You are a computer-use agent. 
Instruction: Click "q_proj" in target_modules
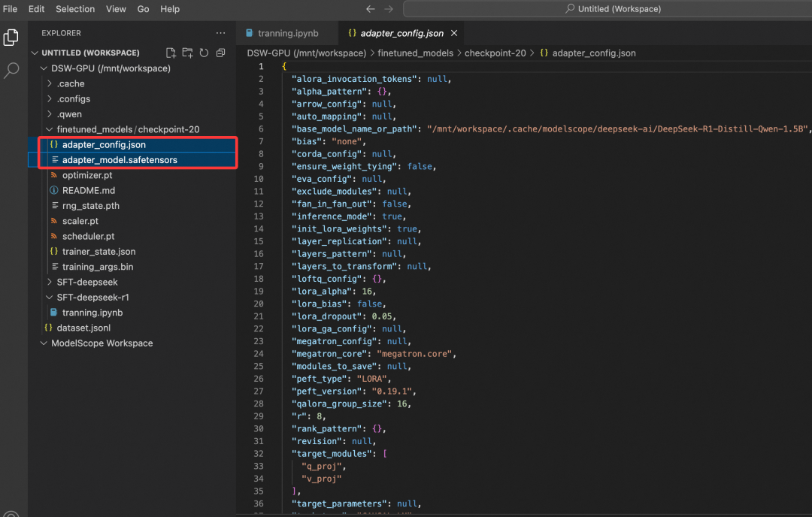pyautogui.click(x=321, y=467)
